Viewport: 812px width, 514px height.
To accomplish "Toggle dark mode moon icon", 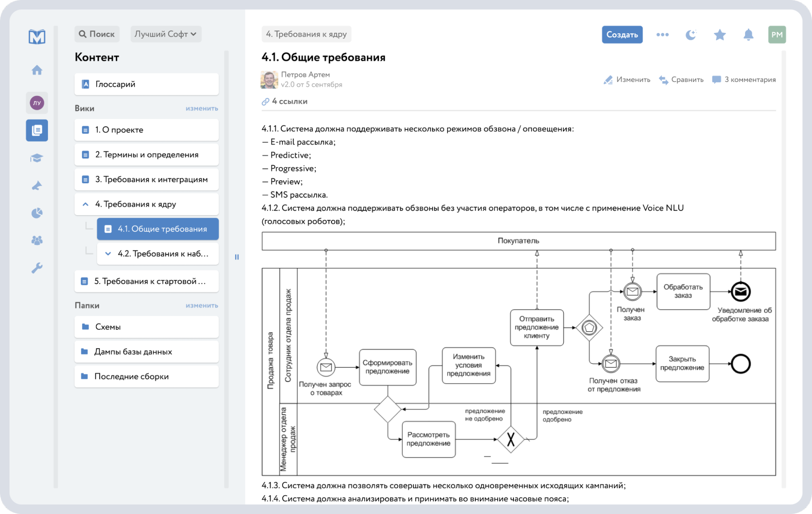I will pyautogui.click(x=691, y=35).
